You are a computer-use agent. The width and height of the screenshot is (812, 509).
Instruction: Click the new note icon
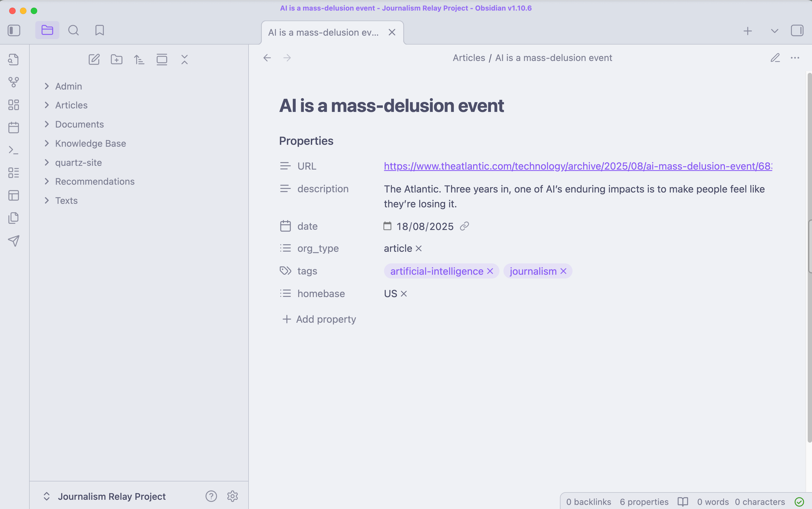pos(94,60)
